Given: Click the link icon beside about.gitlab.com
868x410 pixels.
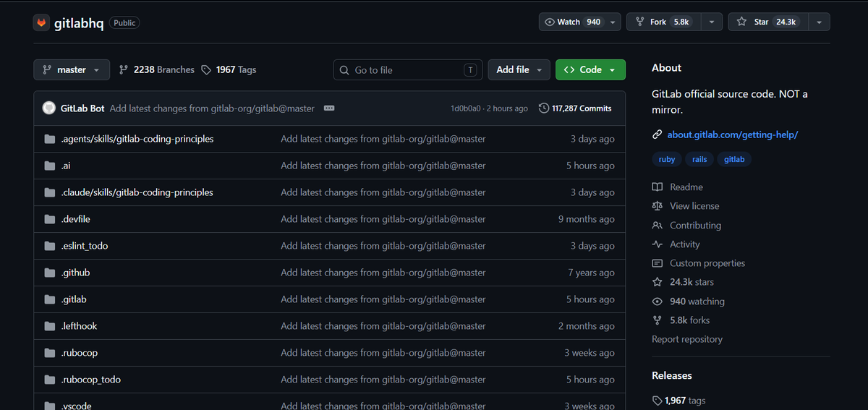Looking at the screenshot, I should [657, 134].
